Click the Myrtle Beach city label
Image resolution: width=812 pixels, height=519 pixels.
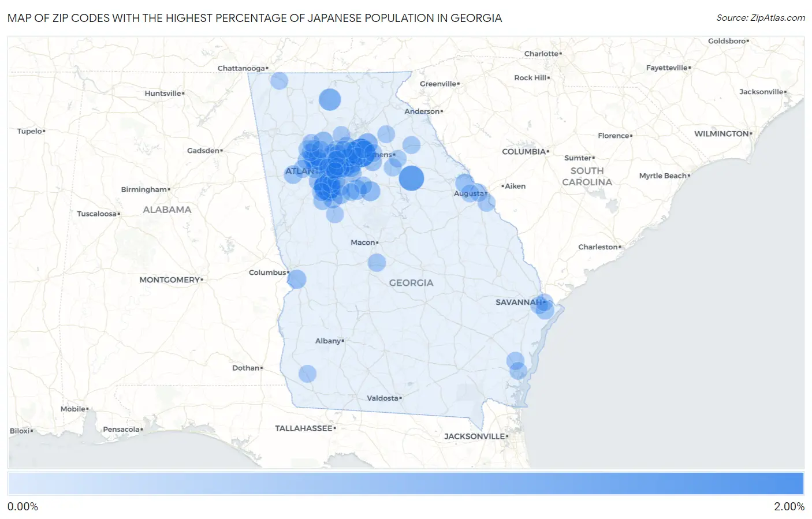(x=663, y=176)
